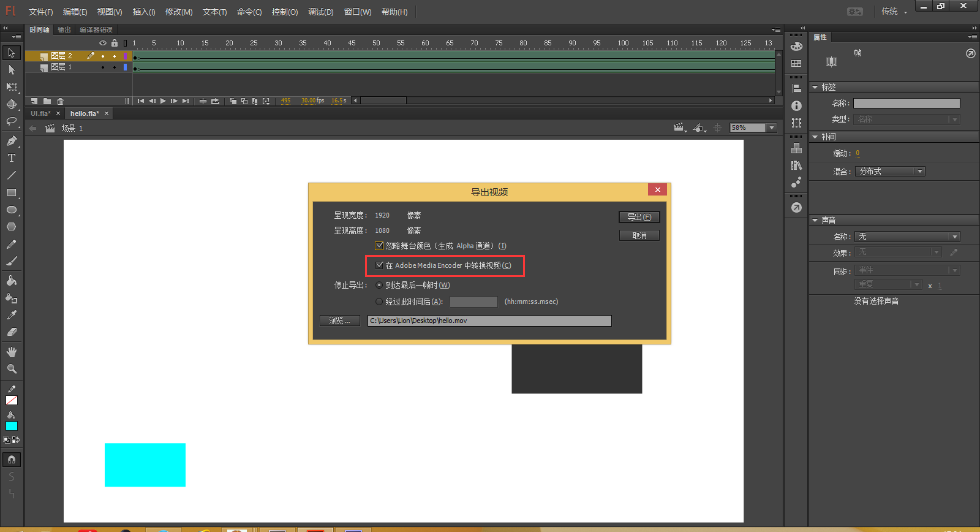
Task: Select the Ink Bottle tool
Action: coord(12,298)
